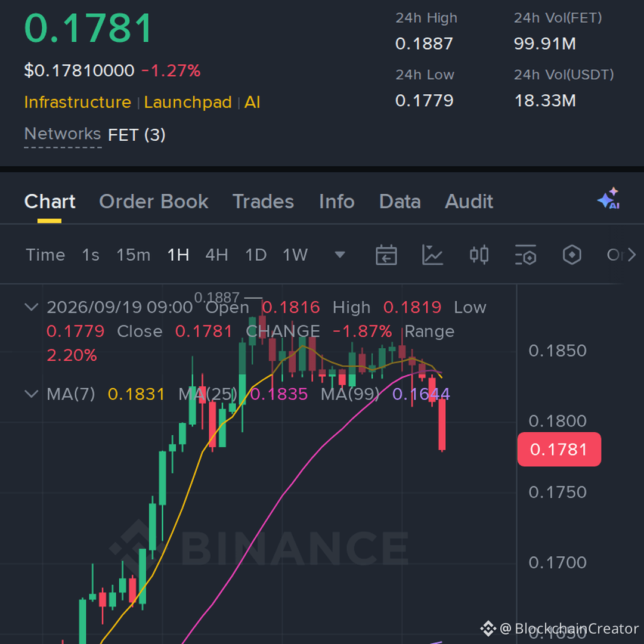The width and height of the screenshot is (644, 644).
Task: Click the Binance logo by BlockchainCreator watermark
Action: tap(488, 628)
